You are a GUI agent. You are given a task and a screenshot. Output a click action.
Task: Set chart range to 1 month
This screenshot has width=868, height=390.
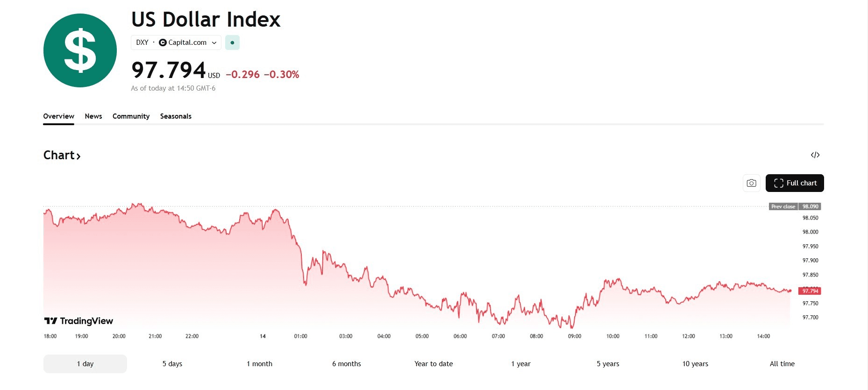coord(259,364)
